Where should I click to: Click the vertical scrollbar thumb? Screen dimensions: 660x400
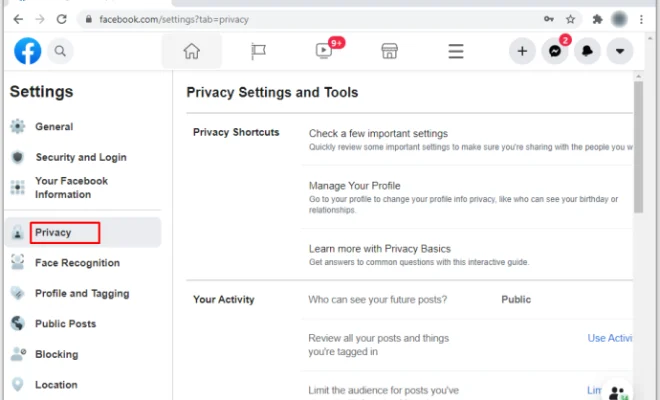[639, 147]
